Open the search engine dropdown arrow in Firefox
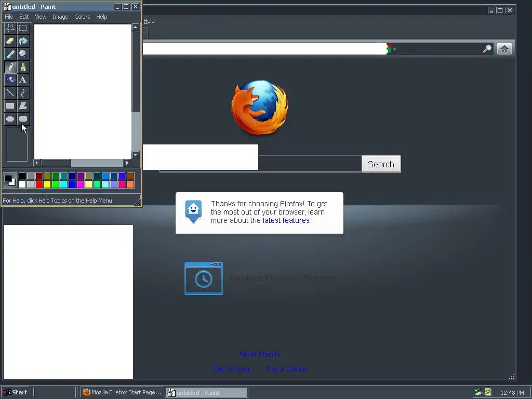The image size is (532, 399). tap(395, 49)
